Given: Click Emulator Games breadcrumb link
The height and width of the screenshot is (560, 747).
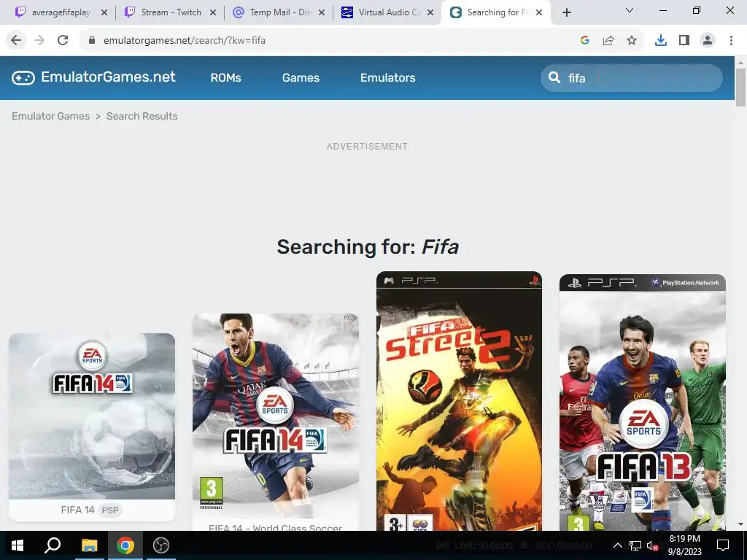Looking at the screenshot, I should pyautogui.click(x=50, y=116).
